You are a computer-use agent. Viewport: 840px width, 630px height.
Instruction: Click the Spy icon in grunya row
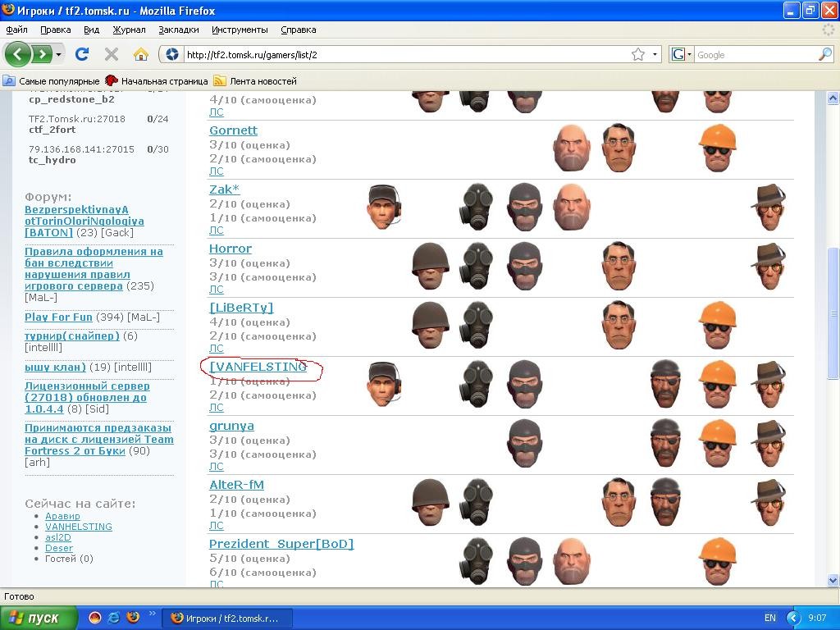tap(524, 444)
